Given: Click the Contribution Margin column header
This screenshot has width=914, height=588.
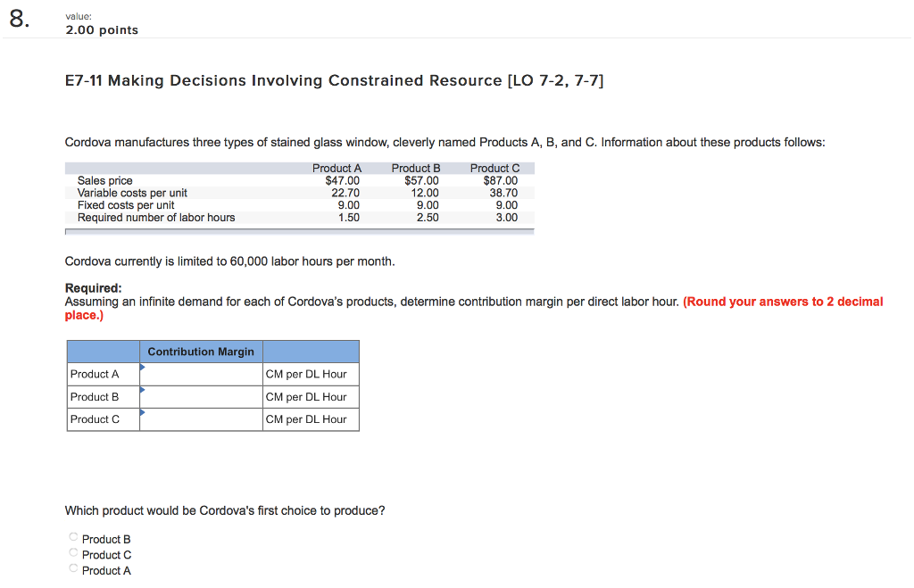Looking at the screenshot, I should 200,351.
